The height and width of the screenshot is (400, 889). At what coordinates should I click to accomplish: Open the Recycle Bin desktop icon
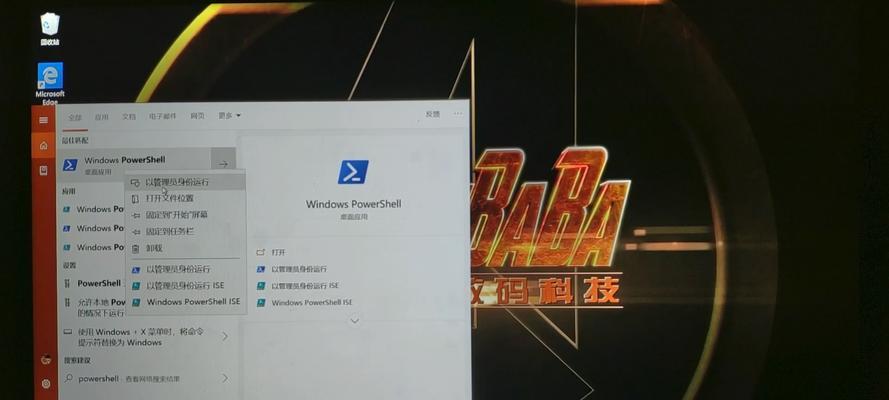(50, 28)
